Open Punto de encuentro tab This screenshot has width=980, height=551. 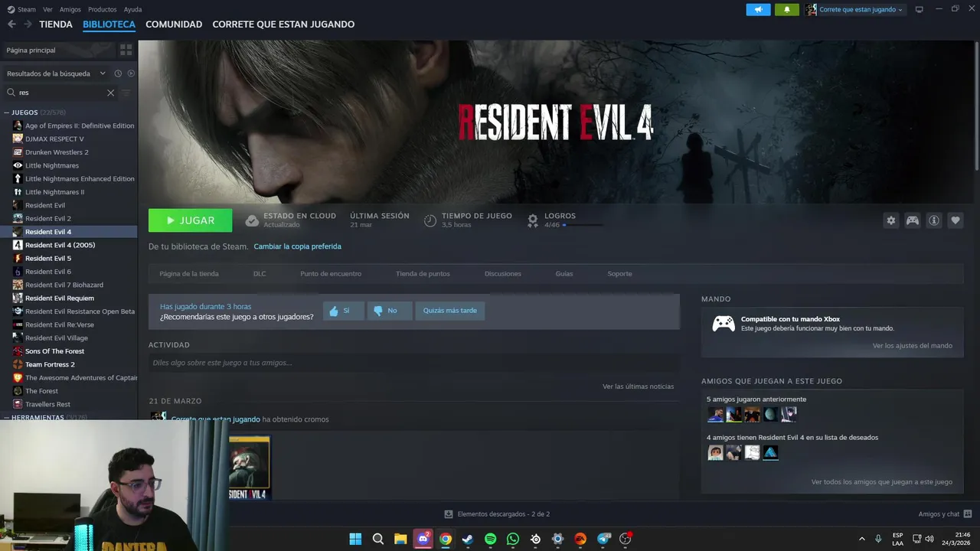point(331,273)
